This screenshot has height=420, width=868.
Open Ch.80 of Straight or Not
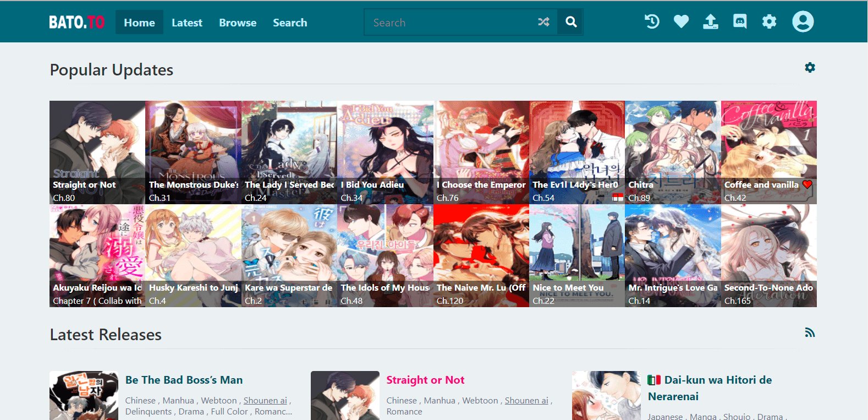[64, 198]
